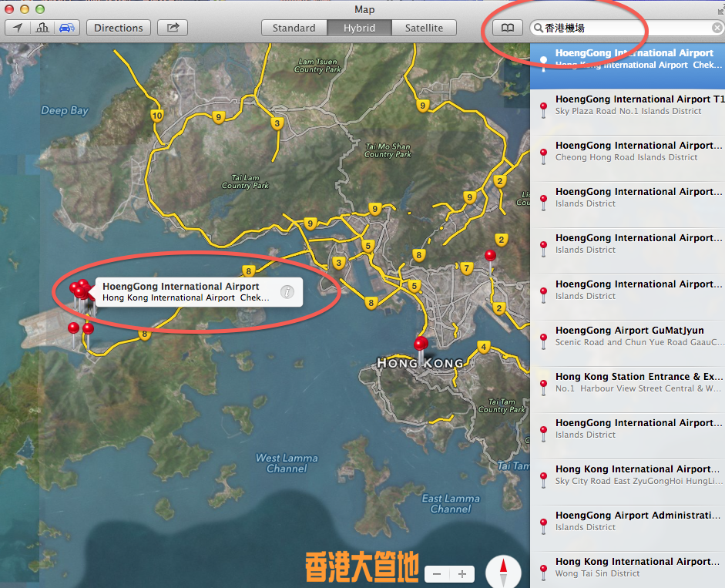Zoom in with the plus button
The height and width of the screenshot is (588, 725).
point(462,574)
